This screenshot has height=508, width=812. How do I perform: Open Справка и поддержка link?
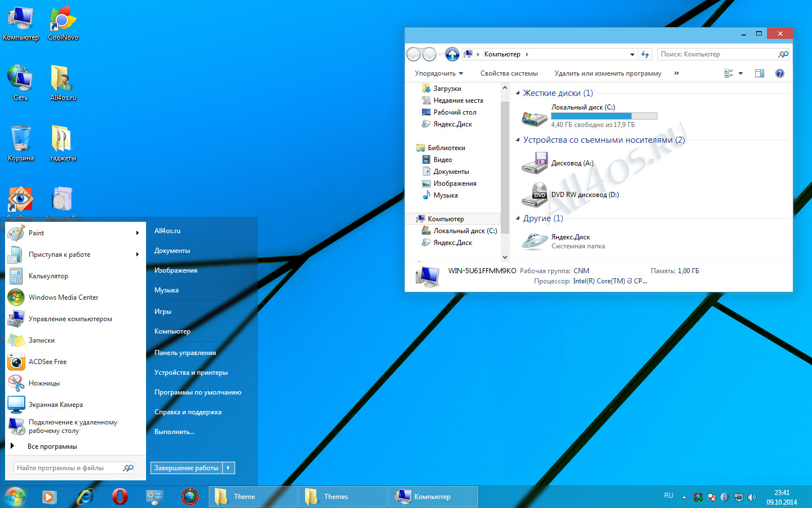[x=188, y=412]
